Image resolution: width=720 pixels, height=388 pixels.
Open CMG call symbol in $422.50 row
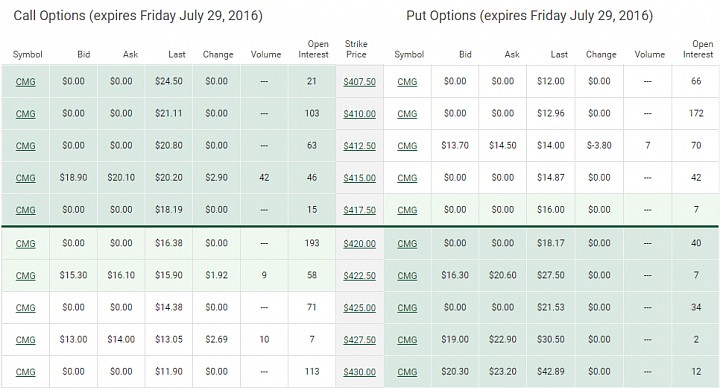coord(25,276)
